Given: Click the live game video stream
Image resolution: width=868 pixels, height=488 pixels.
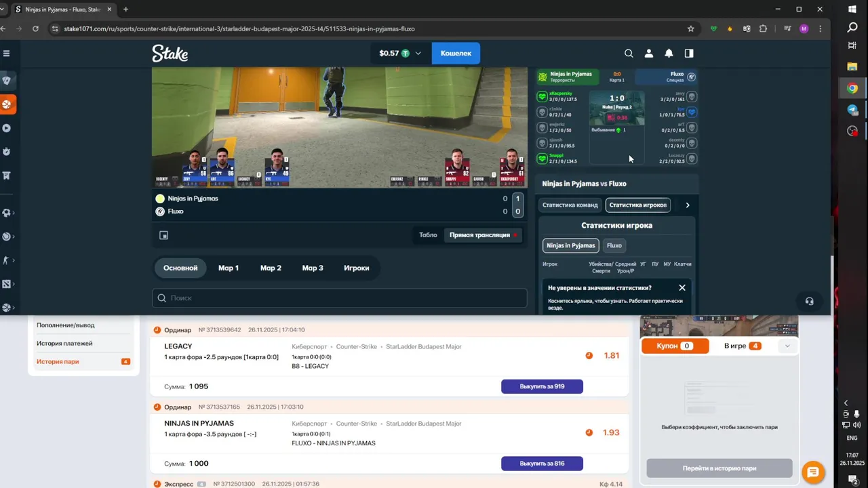Looking at the screenshot, I should [339, 127].
